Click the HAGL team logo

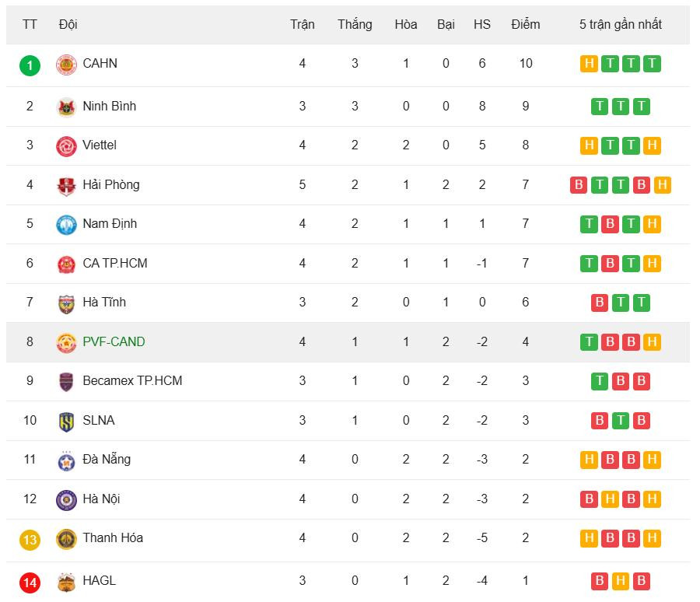pos(66,581)
